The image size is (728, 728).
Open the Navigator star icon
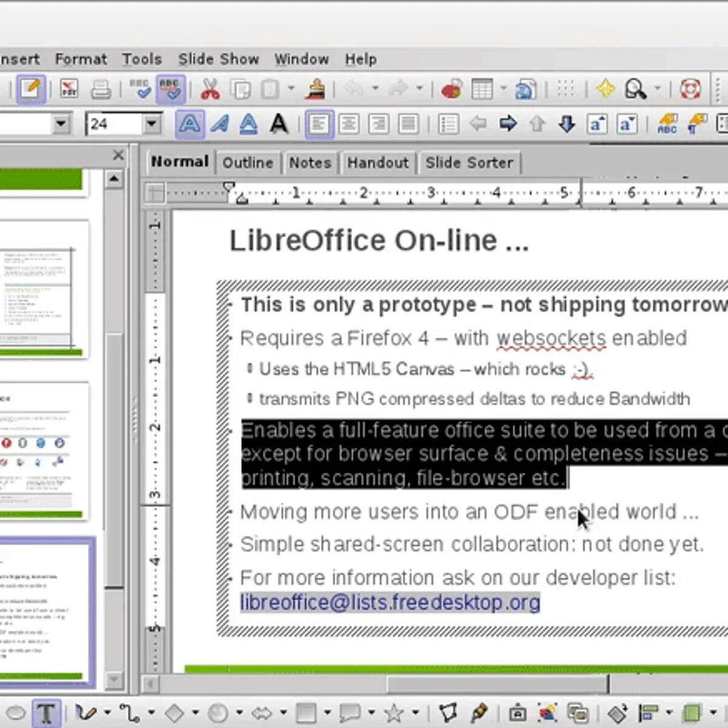[605, 89]
